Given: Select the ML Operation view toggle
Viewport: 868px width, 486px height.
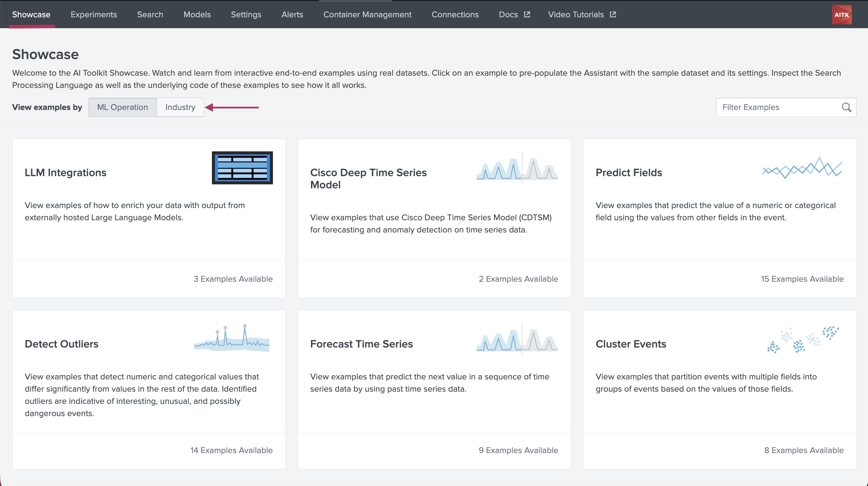Looking at the screenshot, I should 122,107.
